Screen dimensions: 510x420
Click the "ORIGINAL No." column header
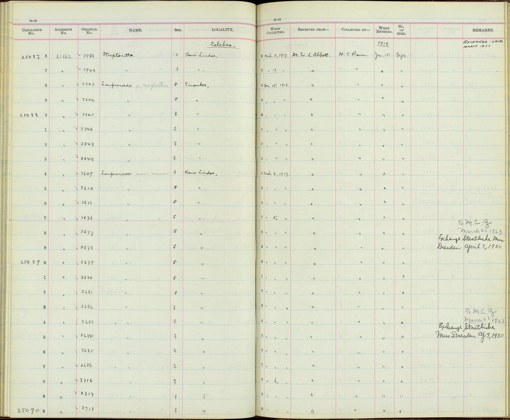[x=89, y=31]
